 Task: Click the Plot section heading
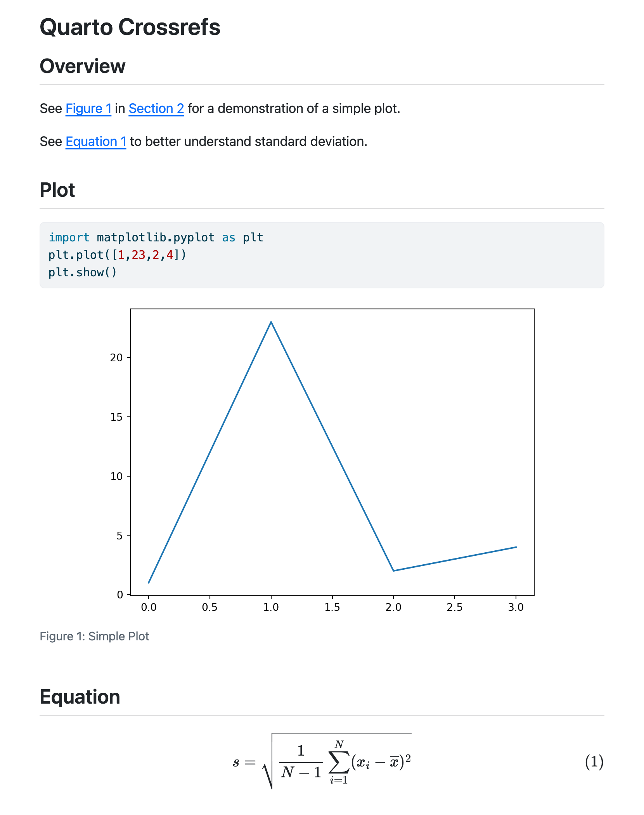(x=57, y=190)
